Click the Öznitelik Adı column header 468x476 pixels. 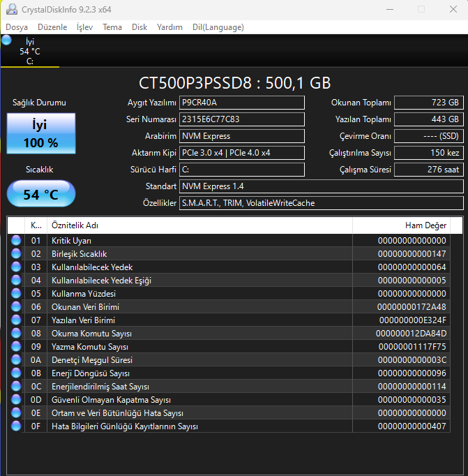(199, 225)
